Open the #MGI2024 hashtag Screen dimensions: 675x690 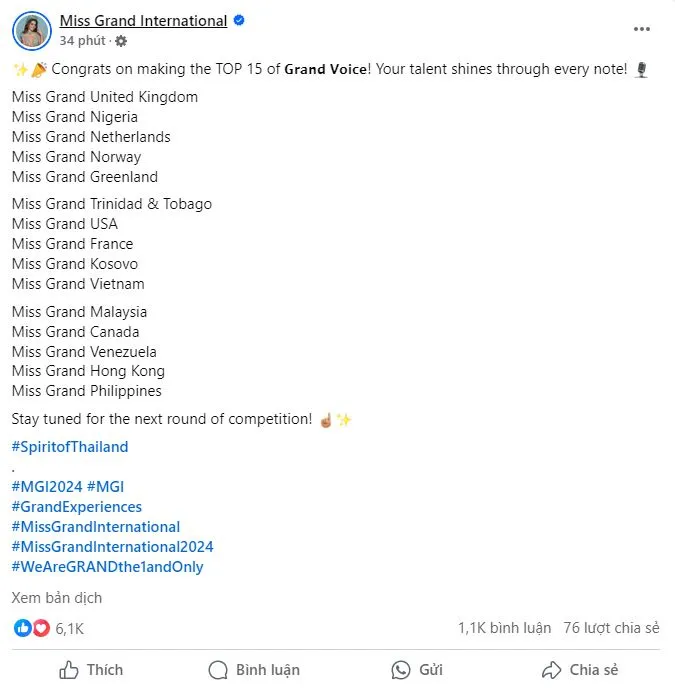47,487
